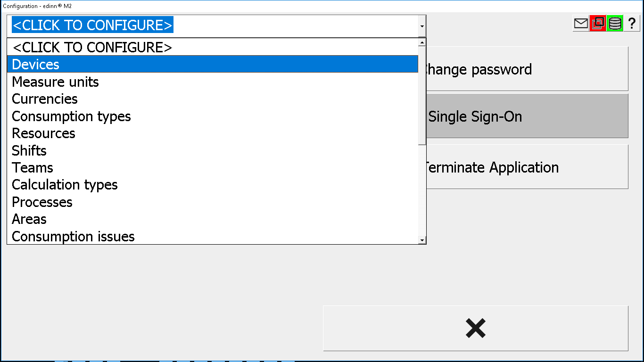The height and width of the screenshot is (362, 644).
Task: Click the dropdown list scroll down arrow
Action: point(422,240)
